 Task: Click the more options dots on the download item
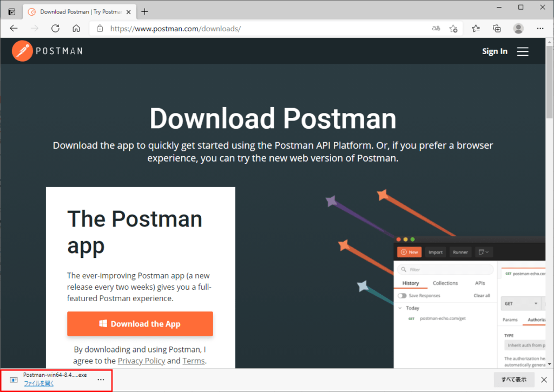pyautogui.click(x=101, y=379)
